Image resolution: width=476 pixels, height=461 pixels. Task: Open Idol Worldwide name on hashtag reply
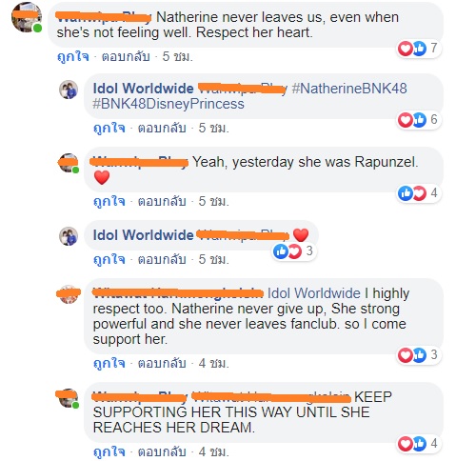[143, 89]
